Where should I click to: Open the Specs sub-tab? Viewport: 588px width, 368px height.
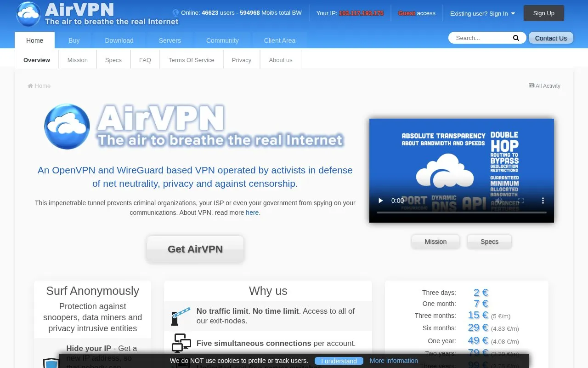[113, 60]
